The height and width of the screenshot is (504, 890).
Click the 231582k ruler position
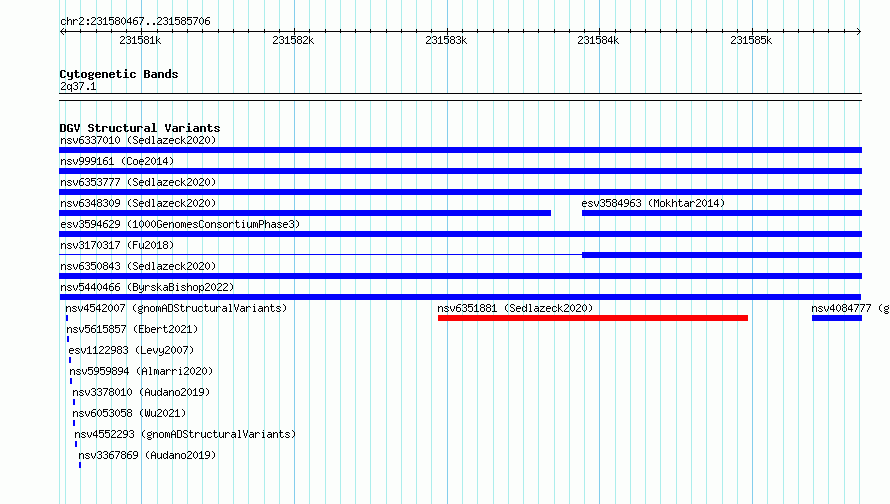point(293,40)
